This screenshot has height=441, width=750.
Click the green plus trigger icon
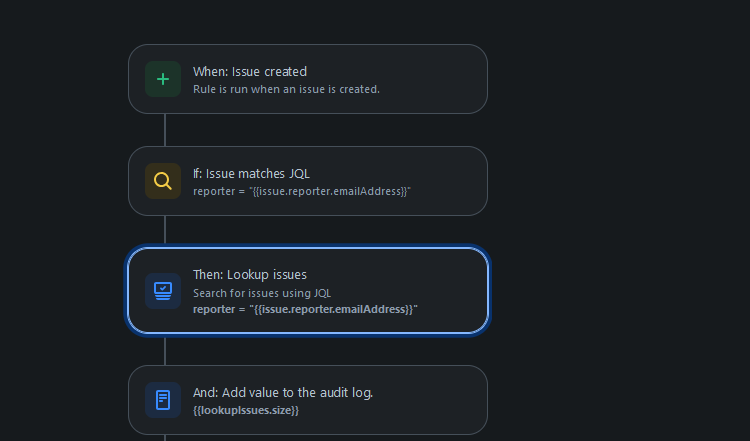(163, 79)
